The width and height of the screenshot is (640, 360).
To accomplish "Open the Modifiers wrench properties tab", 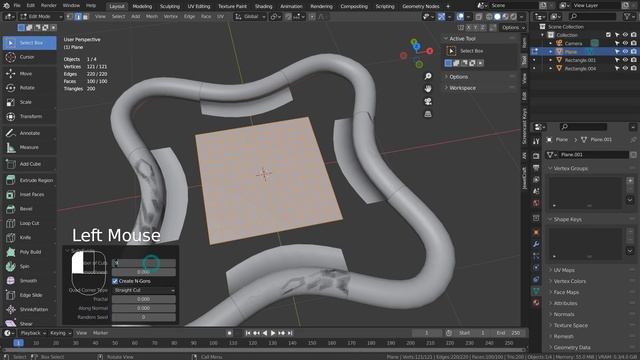I will click(536, 244).
